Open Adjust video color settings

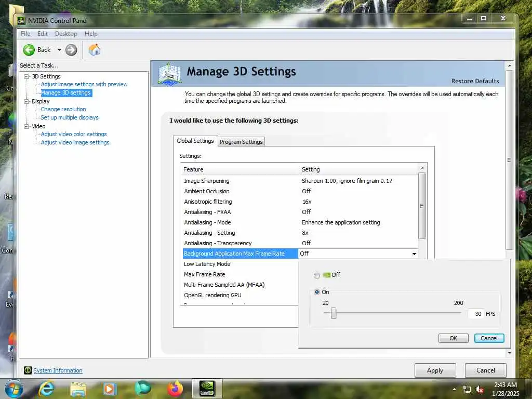click(x=74, y=134)
